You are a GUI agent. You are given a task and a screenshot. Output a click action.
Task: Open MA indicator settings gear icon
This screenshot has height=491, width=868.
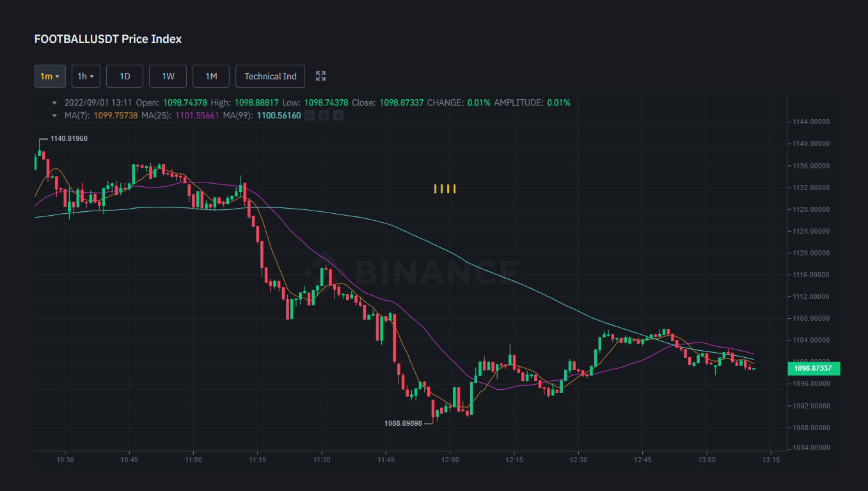pyautogui.click(x=324, y=115)
